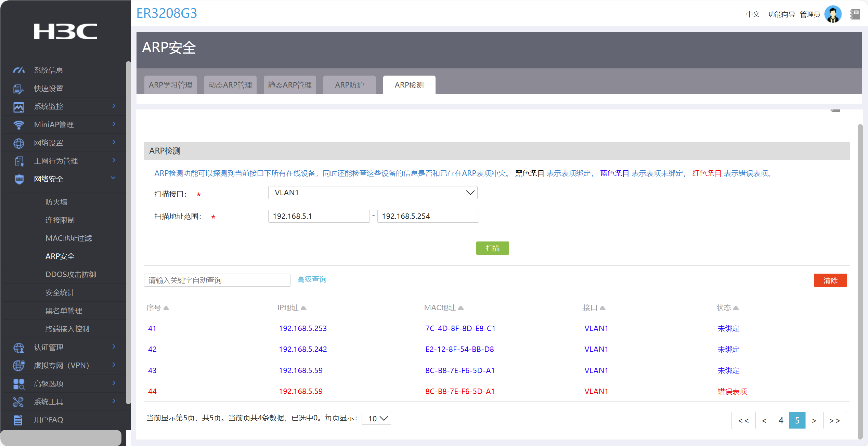Click the administrator avatar icon
Screen dimensions: 868x446
(832, 14)
